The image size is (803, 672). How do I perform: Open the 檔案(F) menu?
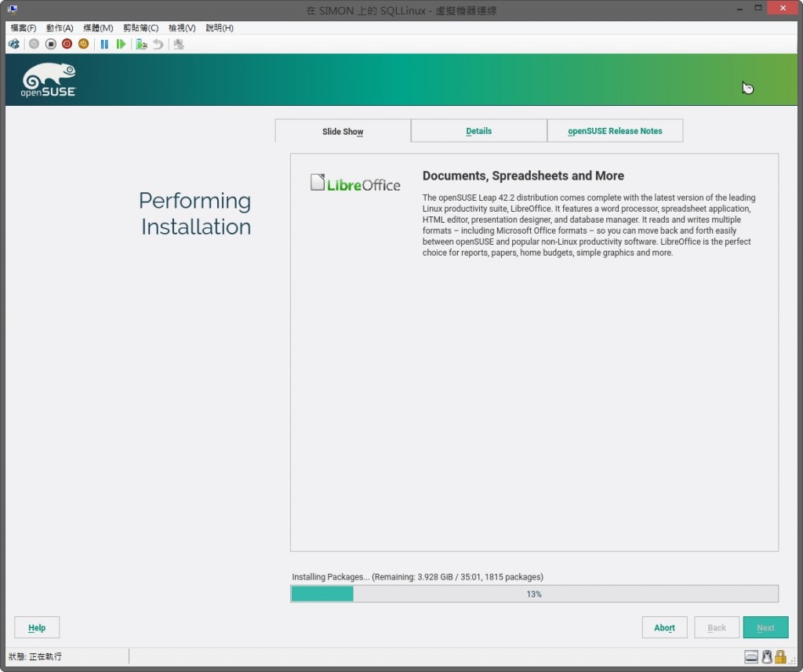pos(23,27)
